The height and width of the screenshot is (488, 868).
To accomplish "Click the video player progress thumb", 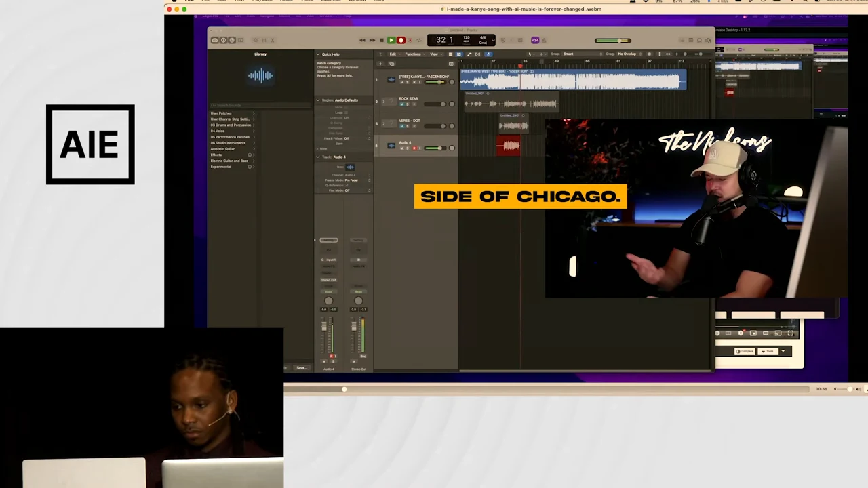I will coord(344,389).
